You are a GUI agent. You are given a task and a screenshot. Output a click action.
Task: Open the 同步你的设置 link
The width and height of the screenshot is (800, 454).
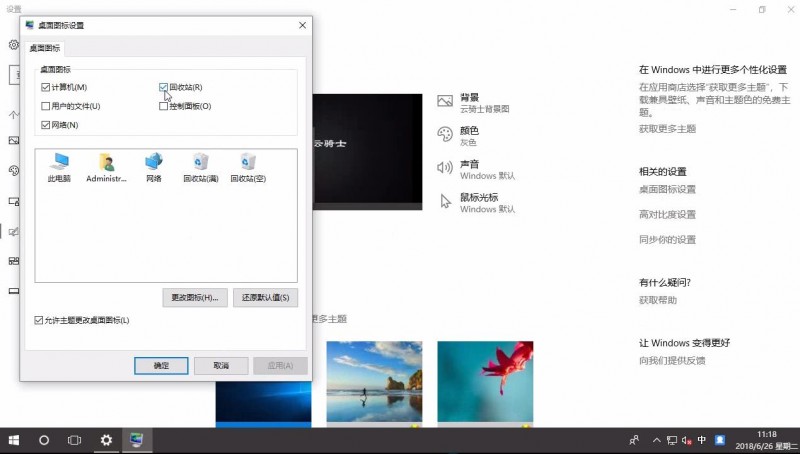[x=667, y=239]
